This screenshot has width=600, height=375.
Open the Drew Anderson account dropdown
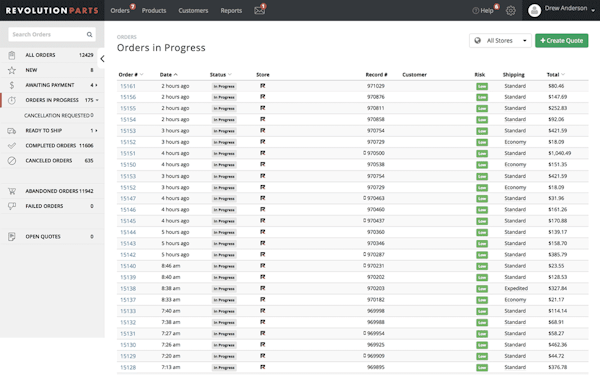coord(561,10)
